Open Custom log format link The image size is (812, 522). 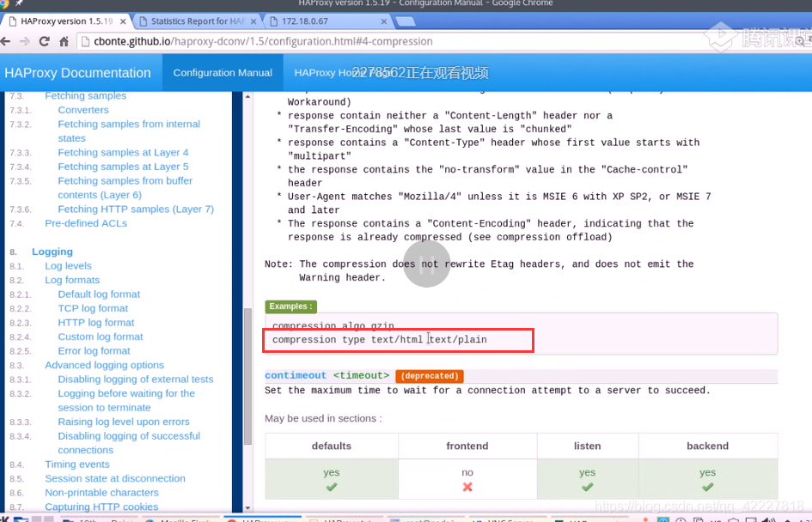(x=101, y=337)
